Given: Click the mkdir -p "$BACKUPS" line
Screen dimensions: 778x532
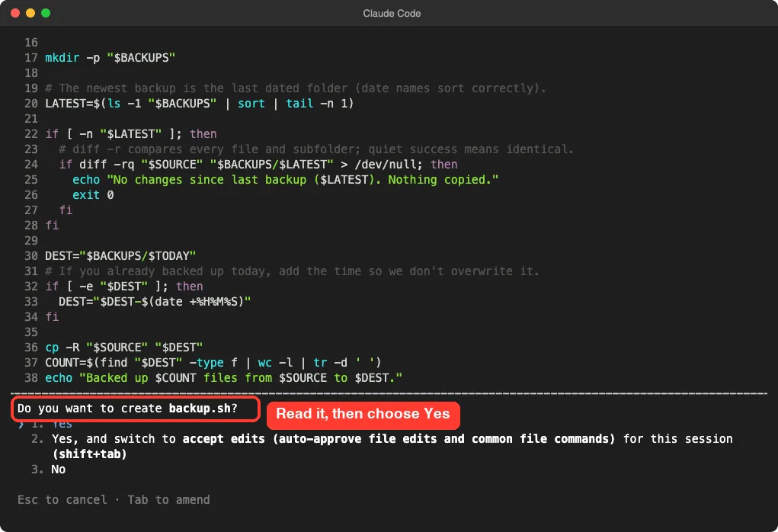Looking at the screenshot, I should click(x=110, y=58).
